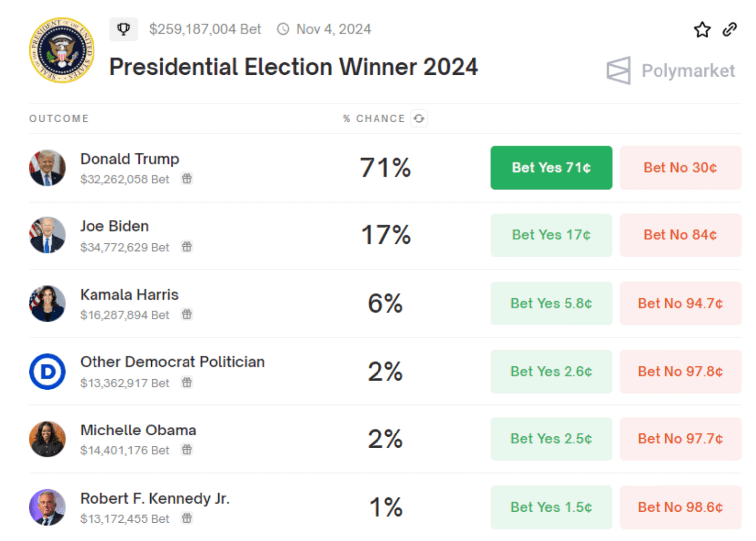756x541 pixels.
Task: Click gift icon beside Robert F. Kennedy Jr.
Action: coord(187,519)
